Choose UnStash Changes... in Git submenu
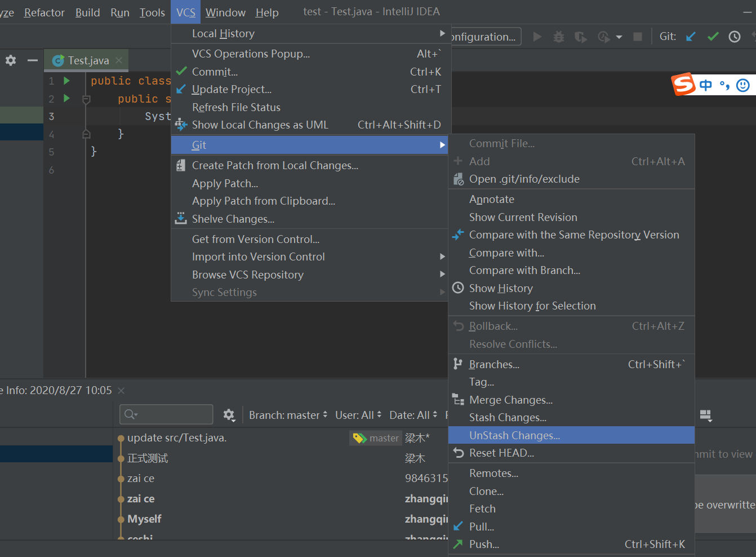Image resolution: width=756 pixels, height=557 pixels. (x=571, y=435)
